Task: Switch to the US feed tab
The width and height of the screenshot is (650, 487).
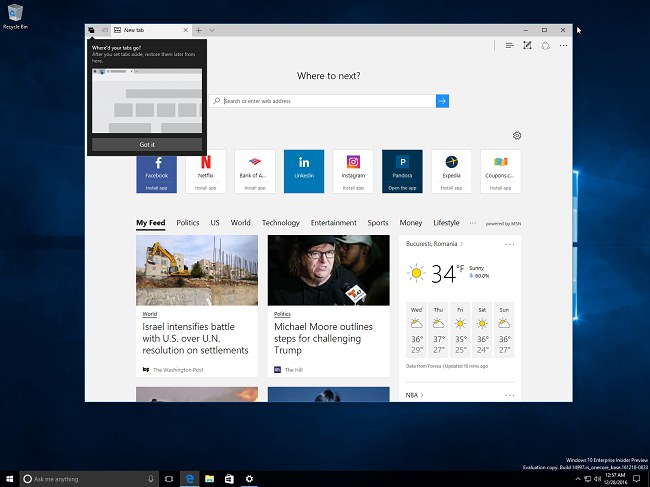Action: 215,223
